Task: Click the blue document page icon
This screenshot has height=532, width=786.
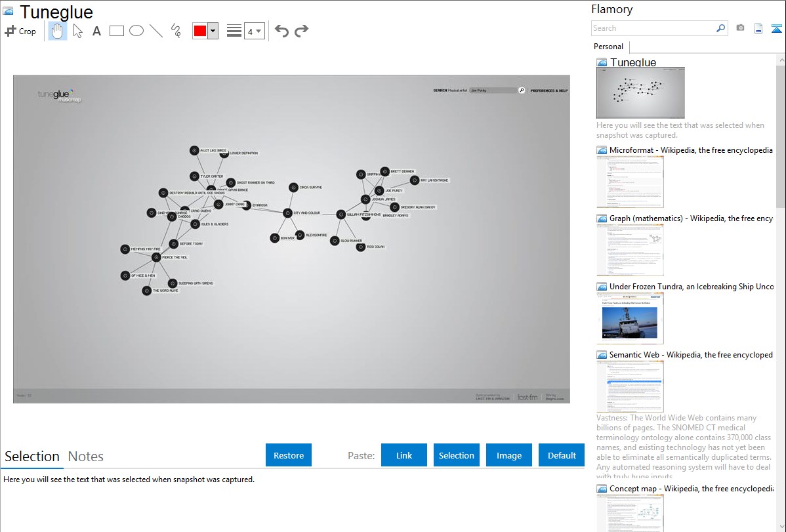Action: (x=758, y=28)
